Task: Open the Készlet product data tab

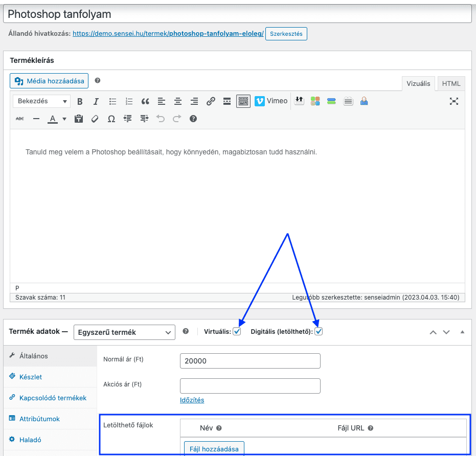Action: click(51, 377)
